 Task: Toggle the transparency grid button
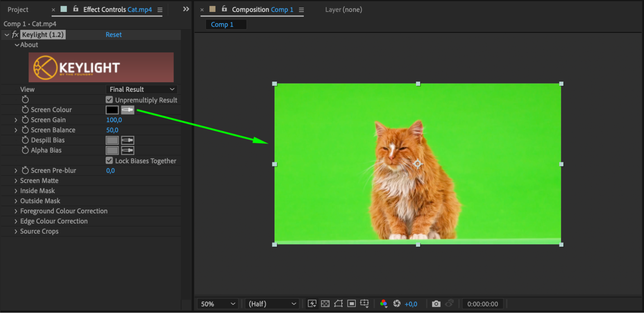[325, 304]
